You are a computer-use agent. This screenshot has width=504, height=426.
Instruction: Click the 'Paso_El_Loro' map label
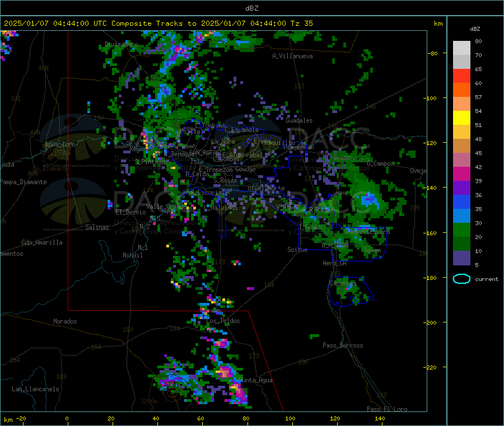[387, 409]
